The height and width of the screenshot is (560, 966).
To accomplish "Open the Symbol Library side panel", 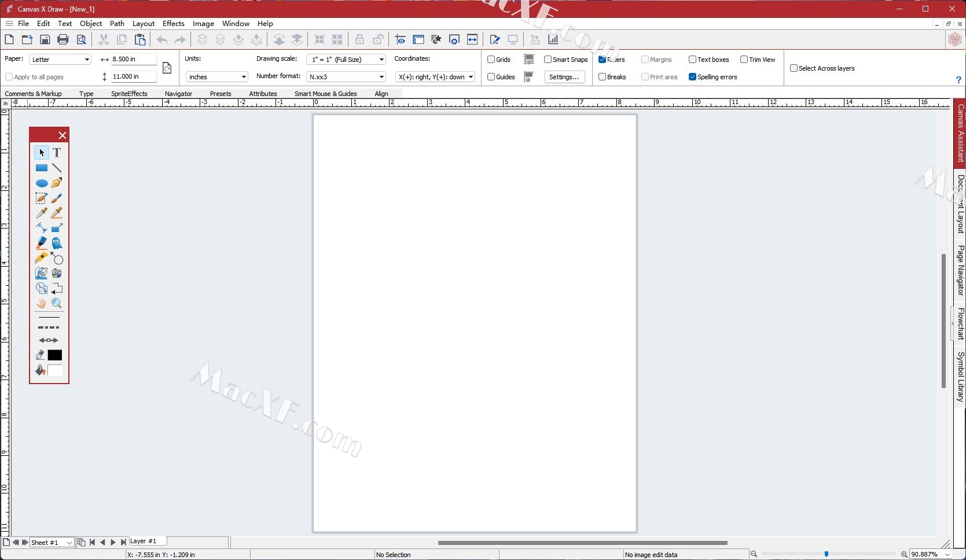I will (960, 377).
